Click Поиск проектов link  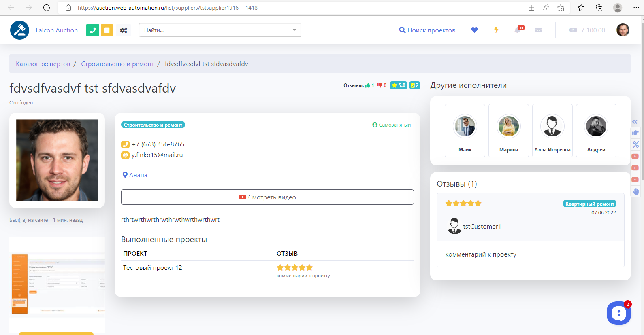427,30
